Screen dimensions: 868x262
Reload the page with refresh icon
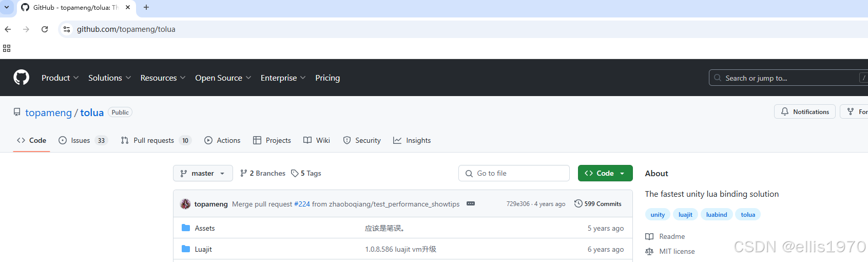(x=45, y=29)
